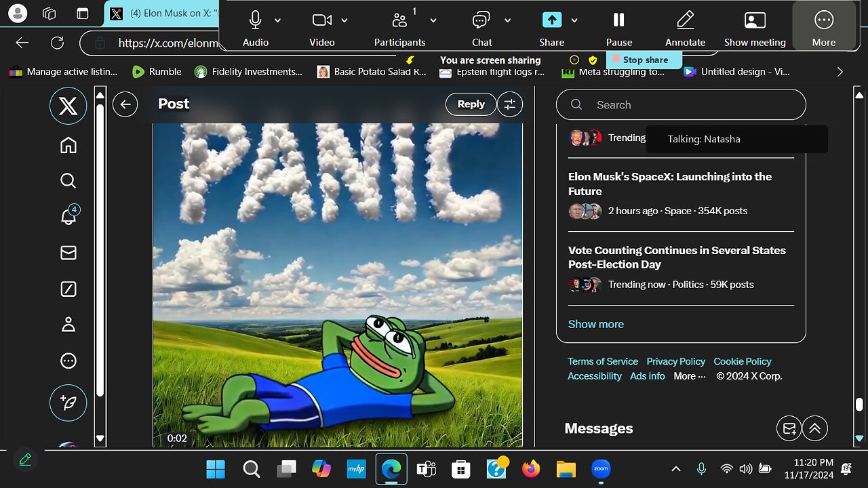Open Manage active listings bookmark
Viewport: 868px width, 488px height.
63,71
